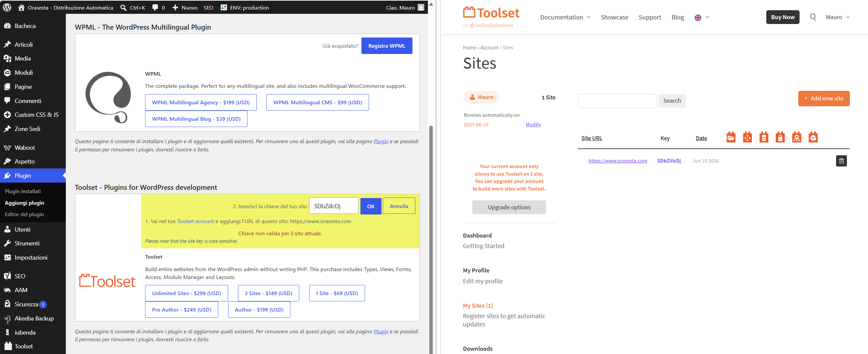
Task: Open the comments bubble in WordPress admin bar
Action: (x=158, y=8)
